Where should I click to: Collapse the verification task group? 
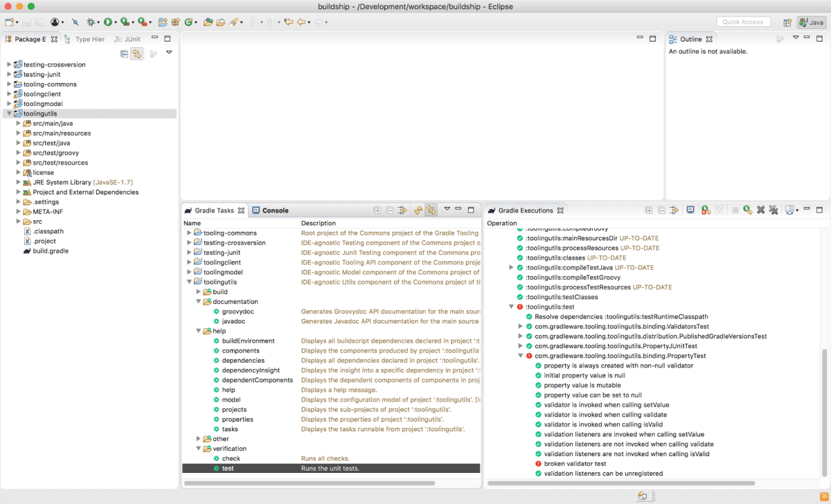199,449
